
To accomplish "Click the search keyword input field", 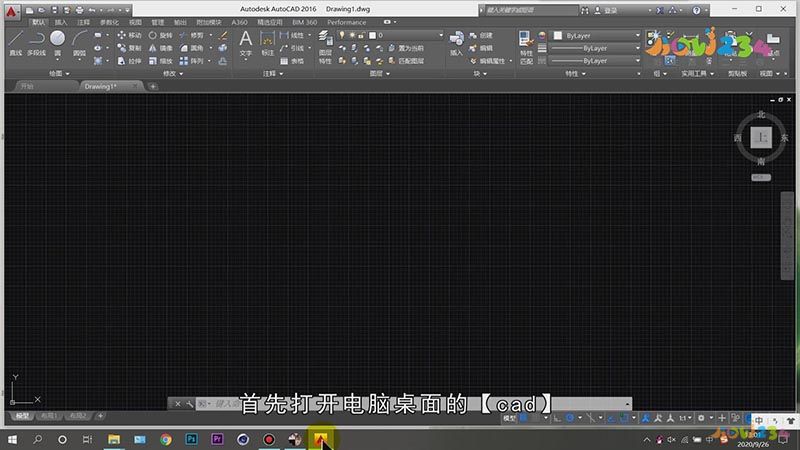I will [x=530, y=10].
